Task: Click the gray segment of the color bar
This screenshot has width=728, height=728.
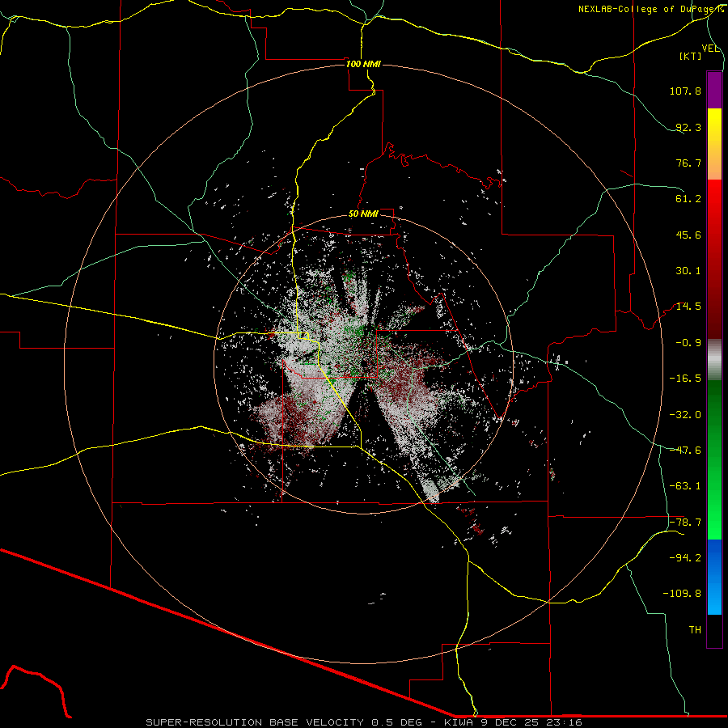Action: point(714,360)
